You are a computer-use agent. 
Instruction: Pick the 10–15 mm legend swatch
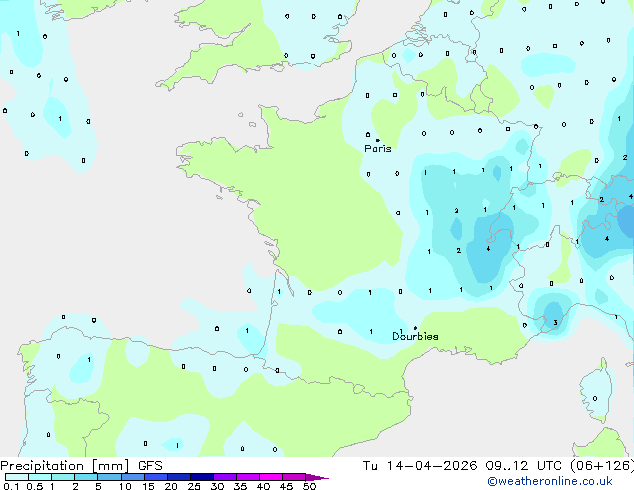pyautogui.click(x=132, y=477)
